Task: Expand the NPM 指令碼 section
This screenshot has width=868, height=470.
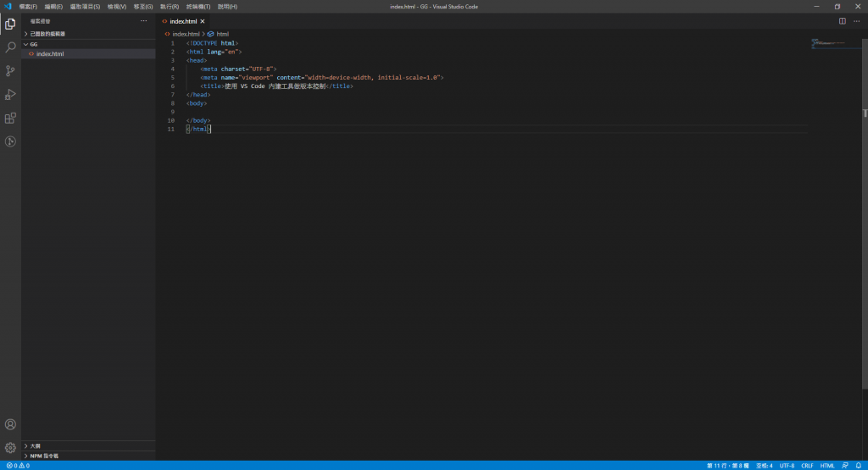Action: [x=88, y=456]
